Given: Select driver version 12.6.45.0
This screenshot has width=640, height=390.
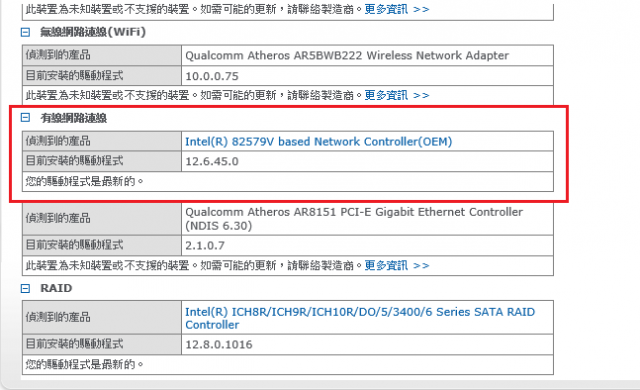Looking at the screenshot, I should [212, 162].
